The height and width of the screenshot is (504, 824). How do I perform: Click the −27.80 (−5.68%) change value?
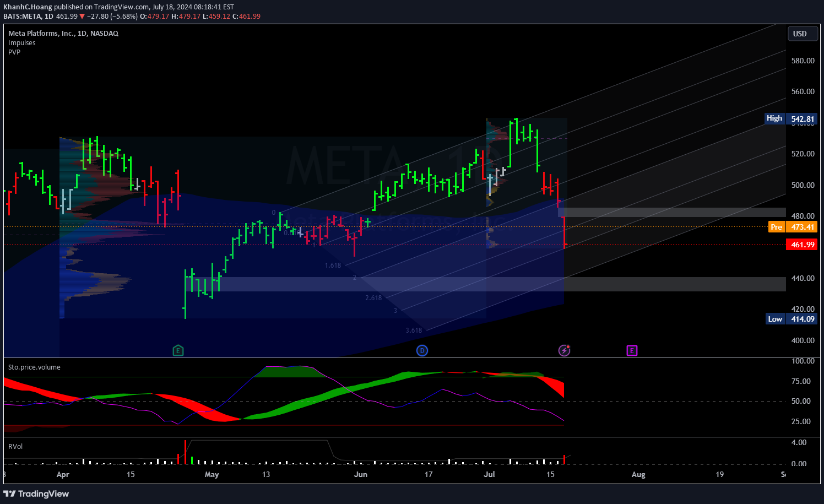pyautogui.click(x=112, y=16)
